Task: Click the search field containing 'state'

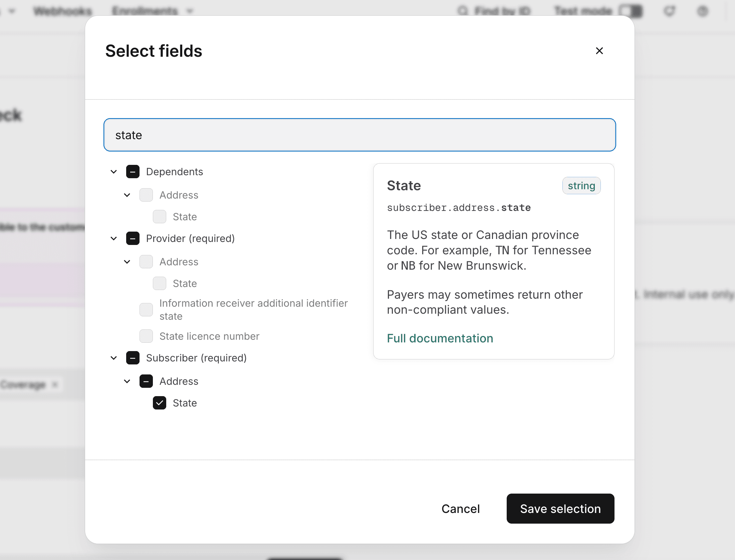Action: tap(359, 135)
